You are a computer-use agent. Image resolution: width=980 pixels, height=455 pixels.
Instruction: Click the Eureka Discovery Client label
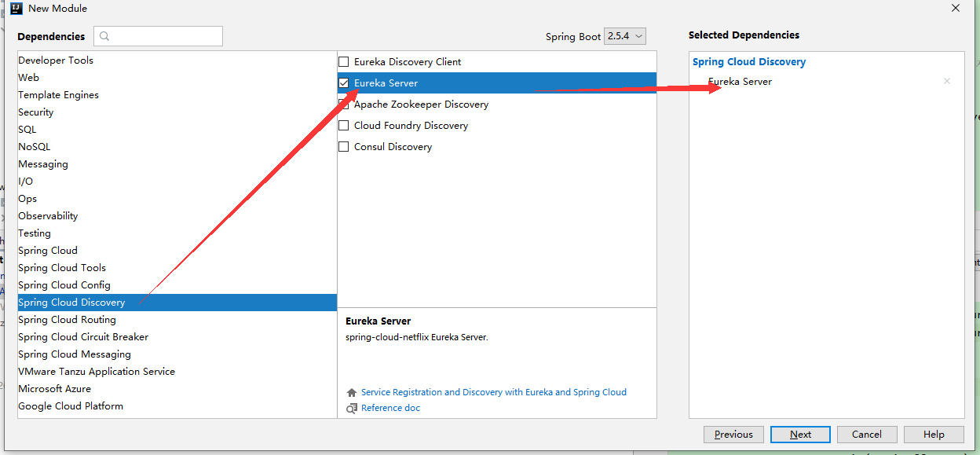click(x=408, y=61)
